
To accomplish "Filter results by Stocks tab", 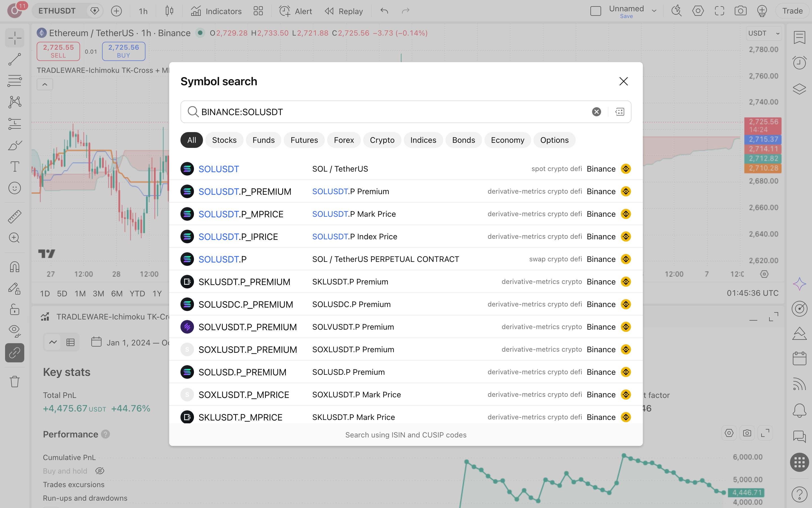I will (224, 140).
